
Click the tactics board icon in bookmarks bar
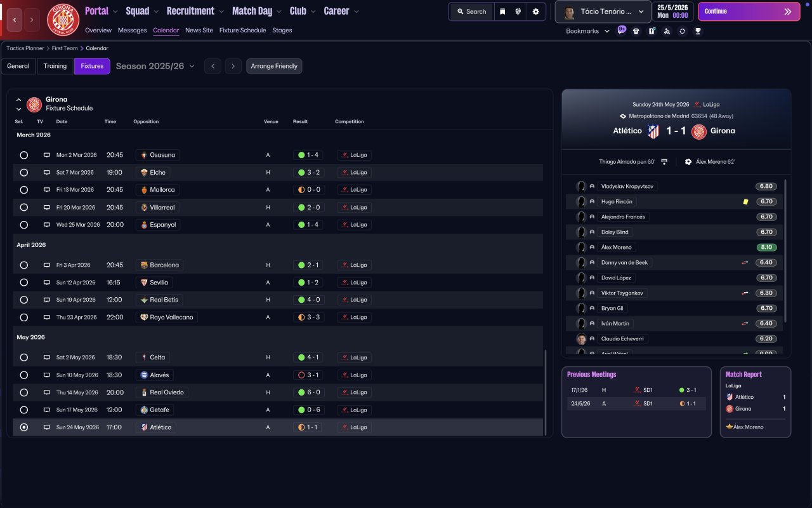(x=652, y=31)
